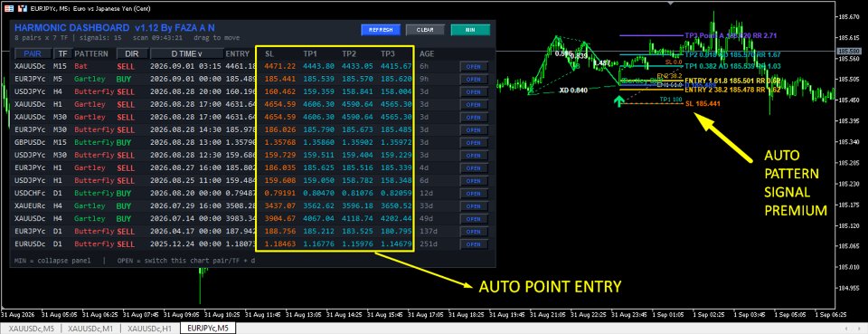
Task: Click the 'signals: 15' status text
Action: tap(100, 38)
